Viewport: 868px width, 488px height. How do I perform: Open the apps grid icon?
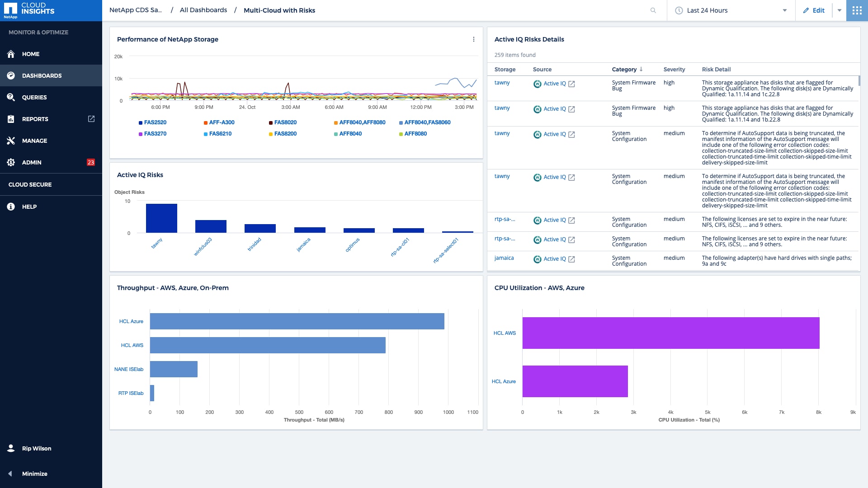coord(857,10)
